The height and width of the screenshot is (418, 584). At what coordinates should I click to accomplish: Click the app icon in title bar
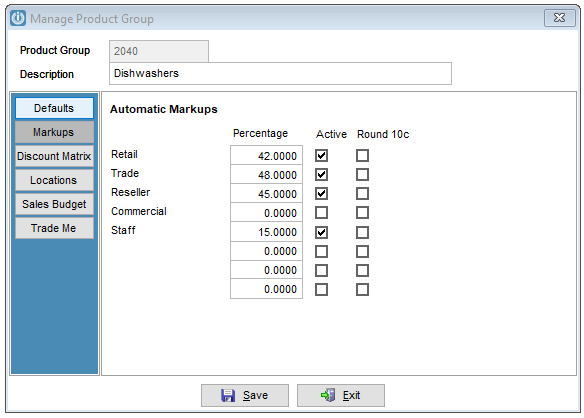18,18
